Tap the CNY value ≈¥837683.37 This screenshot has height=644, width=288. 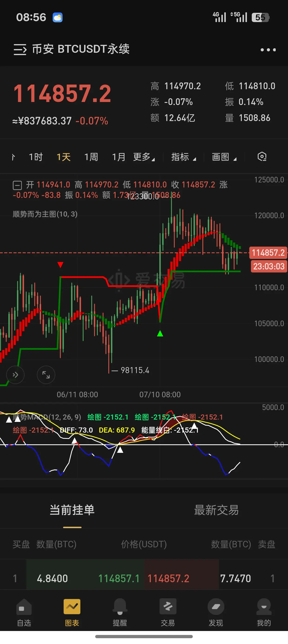[42, 121]
